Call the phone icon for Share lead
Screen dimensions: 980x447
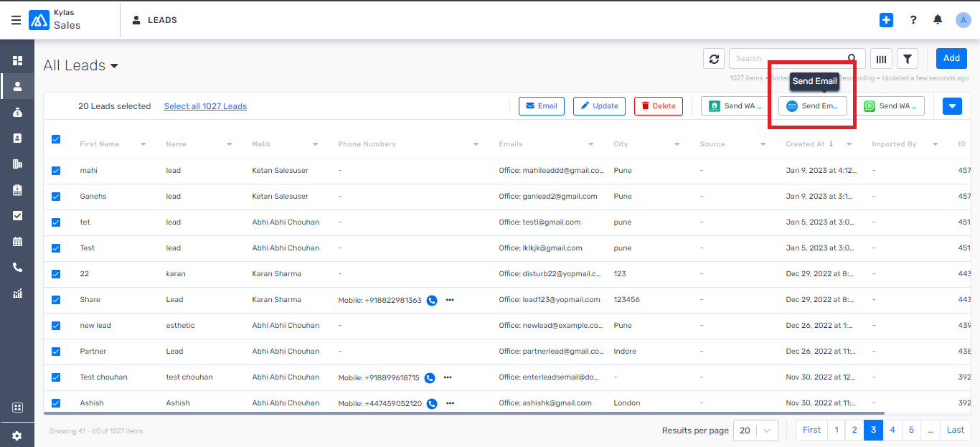[432, 300]
